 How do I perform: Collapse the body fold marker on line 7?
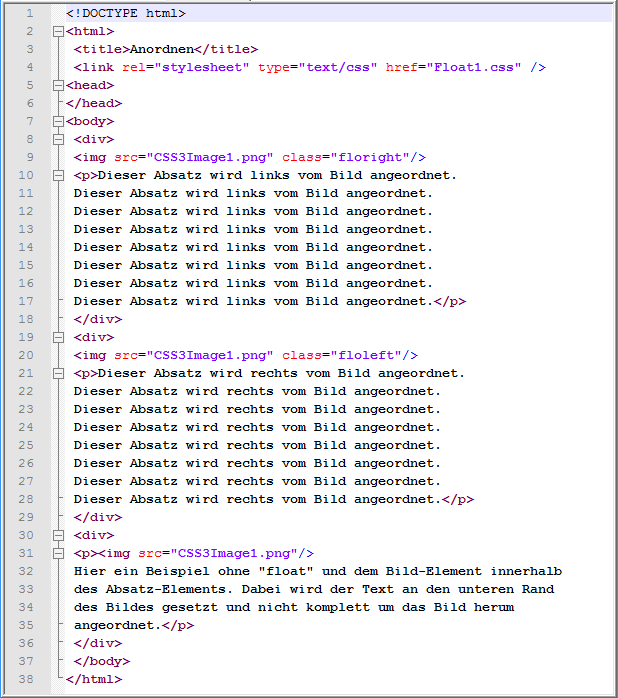(x=58, y=122)
